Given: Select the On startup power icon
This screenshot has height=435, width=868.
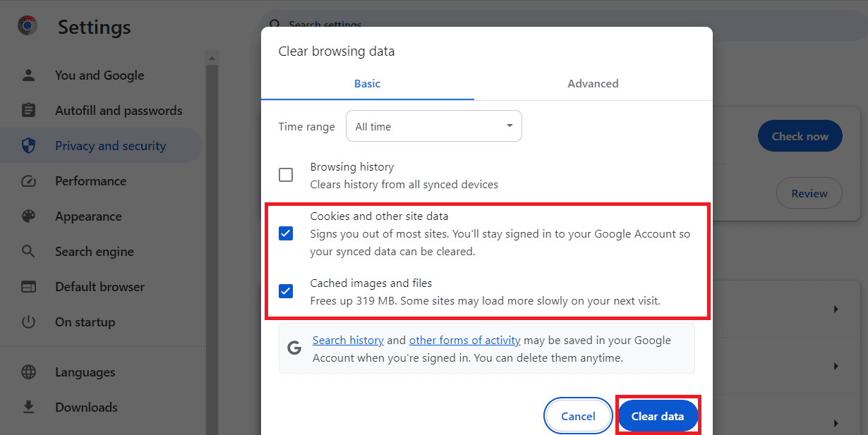Looking at the screenshot, I should pyautogui.click(x=28, y=321).
